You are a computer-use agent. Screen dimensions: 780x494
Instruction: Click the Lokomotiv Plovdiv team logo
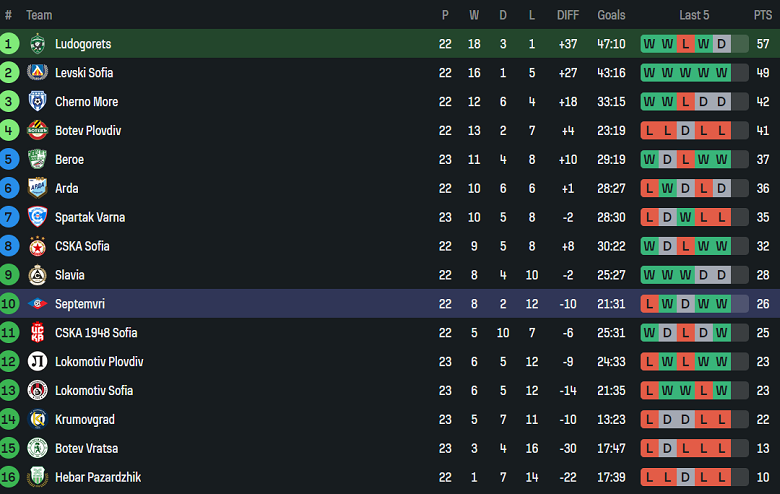tap(37, 362)
